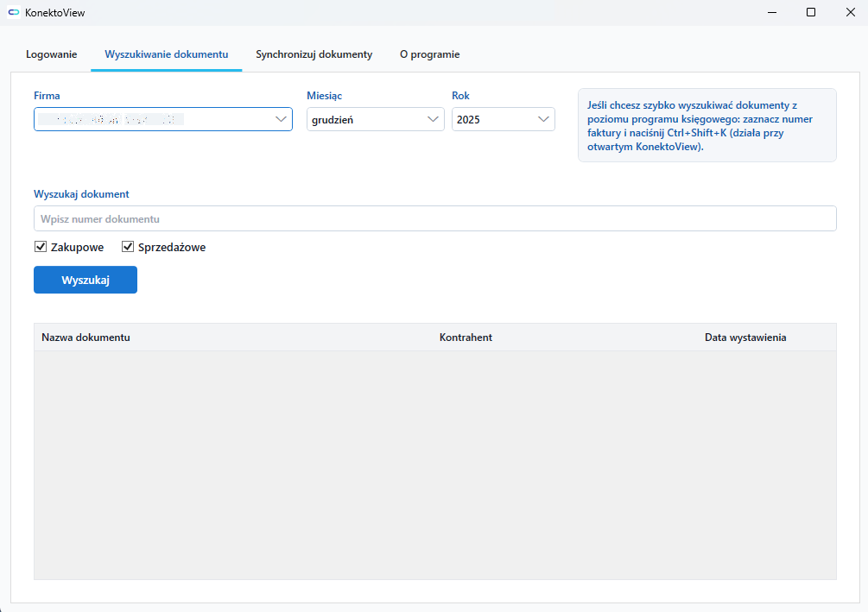Click the KonektoView app logo icon
The width and height of the screenshot is (868, 612).
click(13, 13)
